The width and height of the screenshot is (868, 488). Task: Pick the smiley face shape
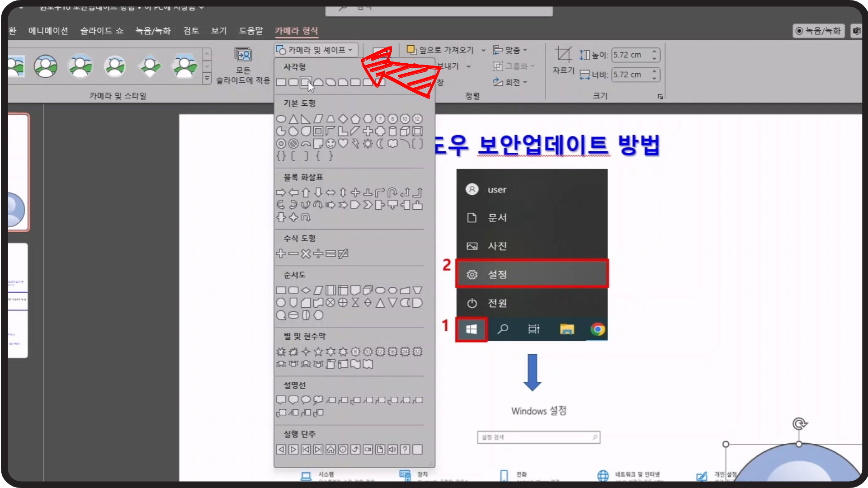tap(330, 144)
